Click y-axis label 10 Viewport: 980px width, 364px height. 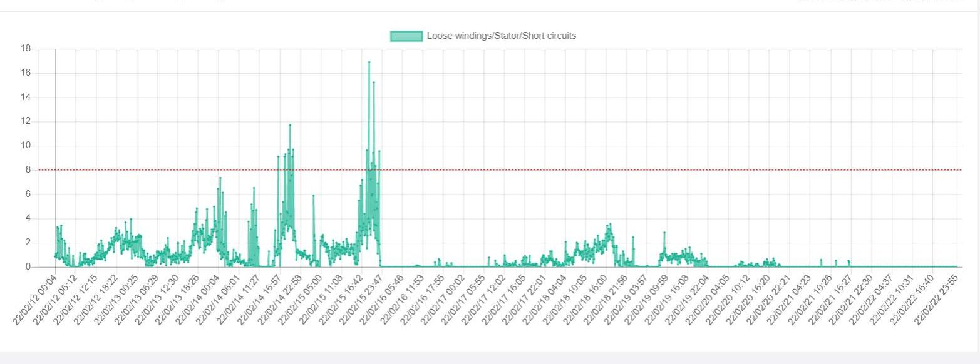[26, 146]
